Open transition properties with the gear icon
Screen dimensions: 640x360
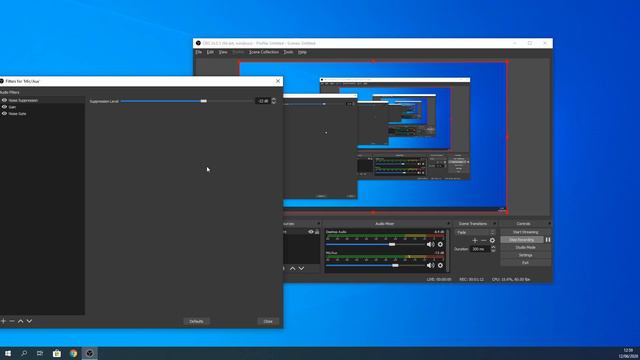pyautogui.click(x=492, y=240)
